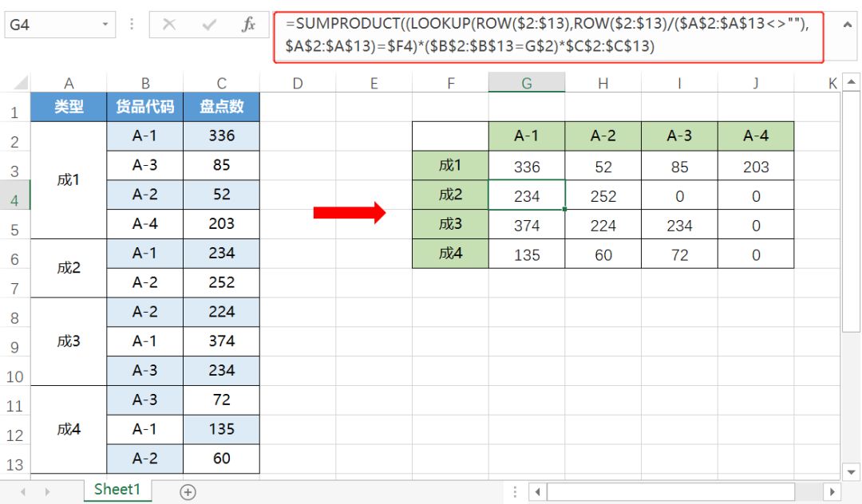
Task: Select active cell G4 showing 234
Action: 527,195
